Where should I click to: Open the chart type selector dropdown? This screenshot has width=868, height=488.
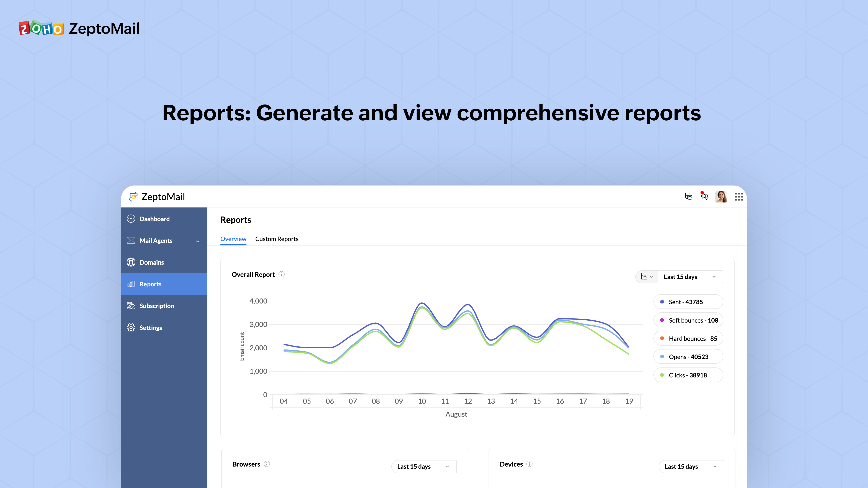click(x=647, y=277)
